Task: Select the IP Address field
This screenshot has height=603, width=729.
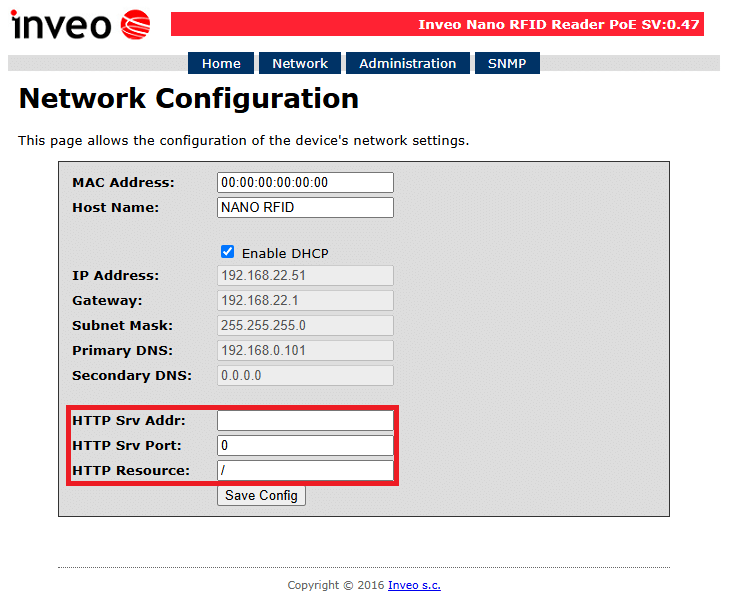Action: tap(305, 276)
